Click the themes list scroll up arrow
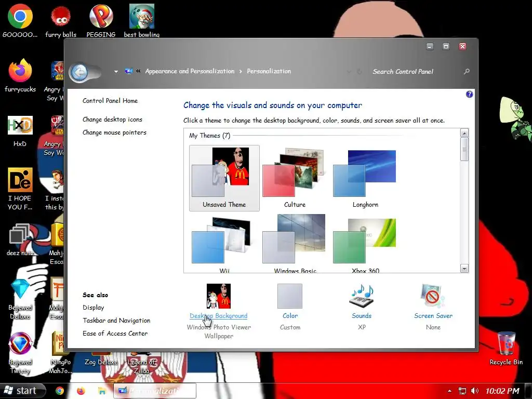The width and height of the screenshot is (532, 399). (x=464, y=132)
